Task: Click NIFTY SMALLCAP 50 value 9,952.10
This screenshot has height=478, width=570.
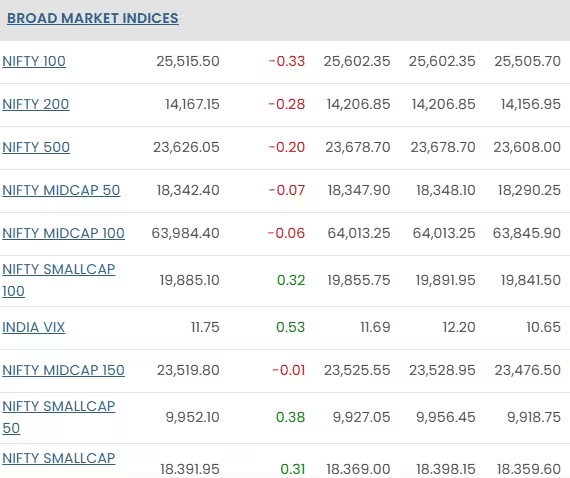Action: (192, 417)
